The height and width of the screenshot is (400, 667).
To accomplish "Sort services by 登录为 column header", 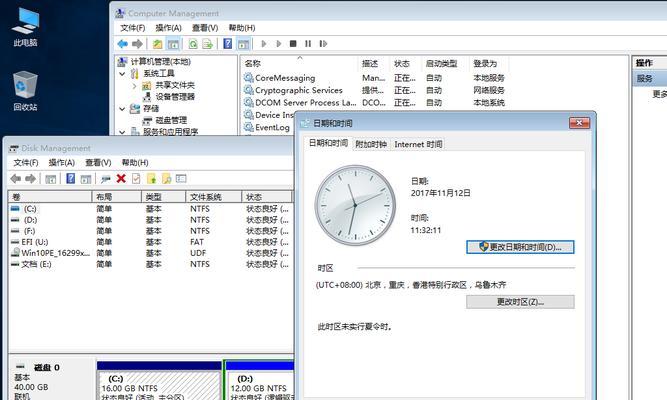I will click(489, 63).
